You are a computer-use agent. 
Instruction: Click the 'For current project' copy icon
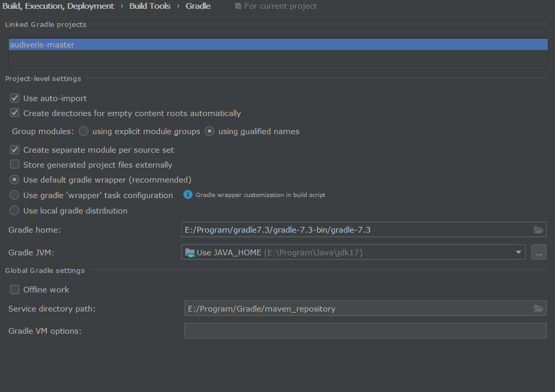(x=238, y=6)
